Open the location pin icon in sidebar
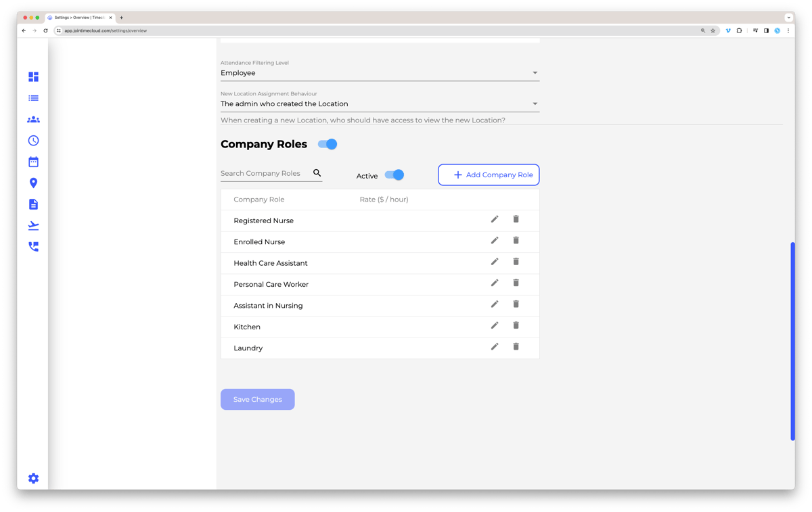This screenshot has width=812, height=512. (x=33, y=183)
